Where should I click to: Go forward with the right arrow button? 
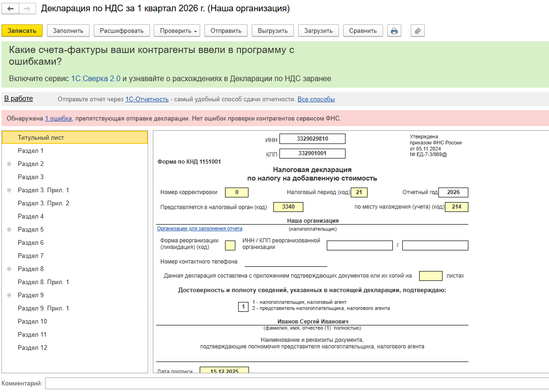coord(27,9)
